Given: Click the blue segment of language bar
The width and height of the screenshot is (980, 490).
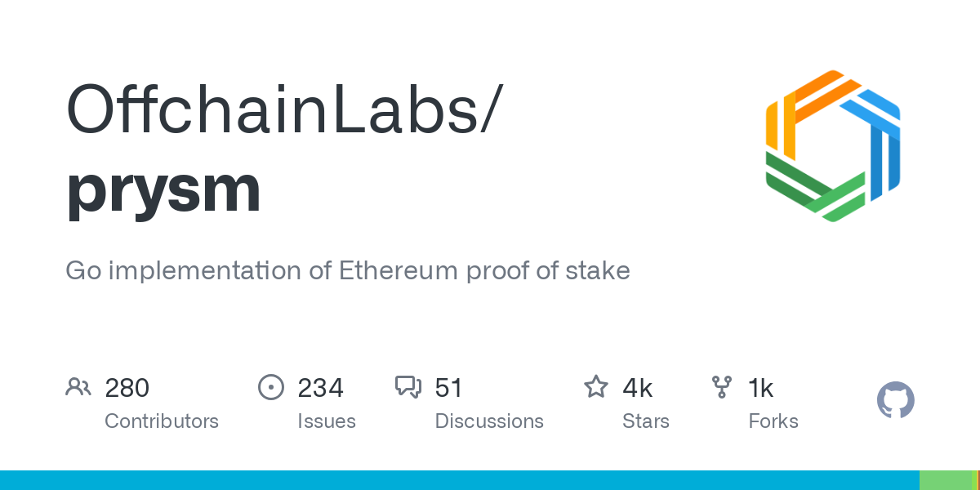Looking at the screenshot, I should click(x=460, y=480).
